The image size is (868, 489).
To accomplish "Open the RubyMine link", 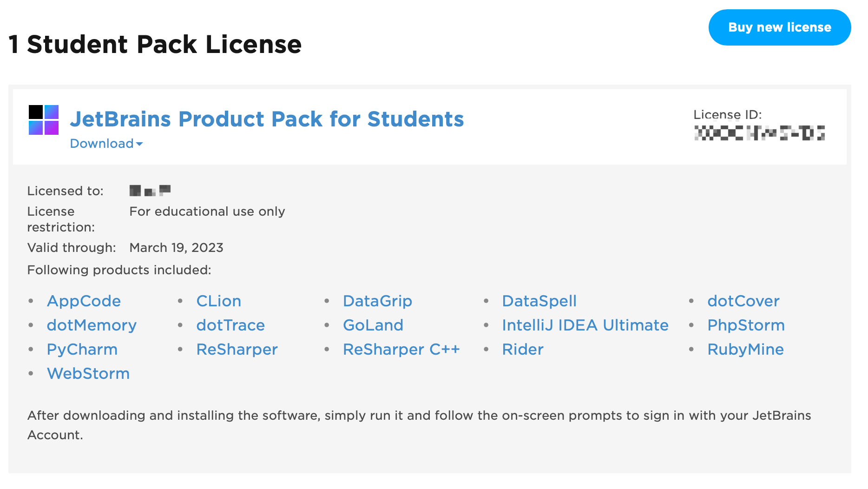I will (745, 350).
